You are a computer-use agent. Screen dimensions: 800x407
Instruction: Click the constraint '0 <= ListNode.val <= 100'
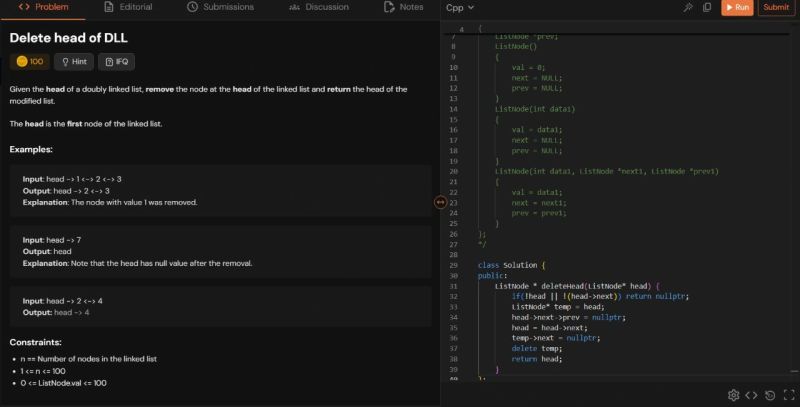pos(63,383)
